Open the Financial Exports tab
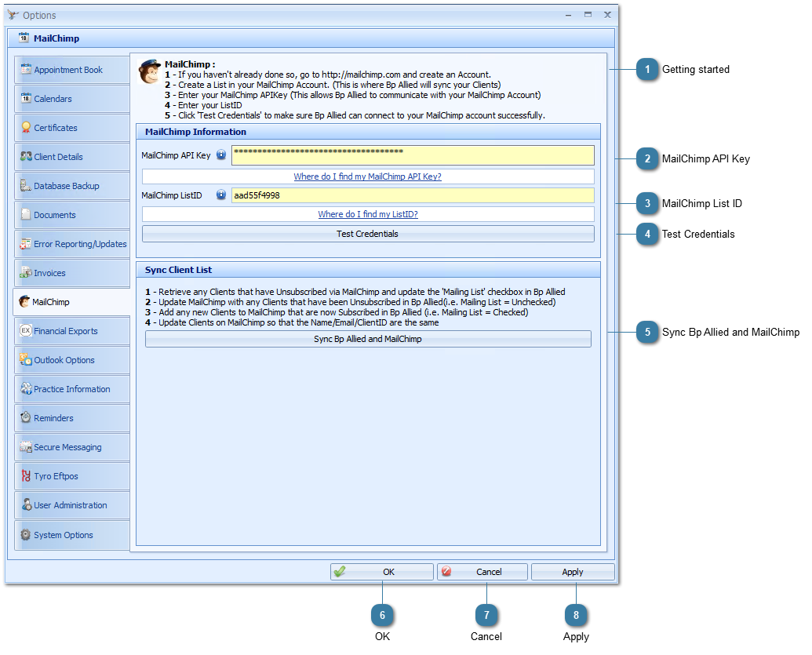The image size is (812, 655). (x=72, y=331)
